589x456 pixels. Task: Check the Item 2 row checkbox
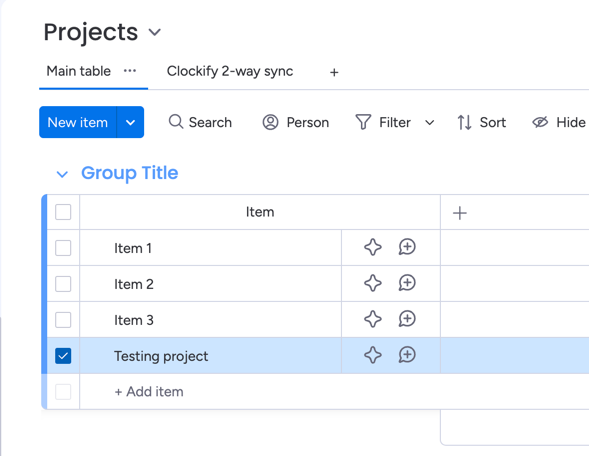[63, 284]
